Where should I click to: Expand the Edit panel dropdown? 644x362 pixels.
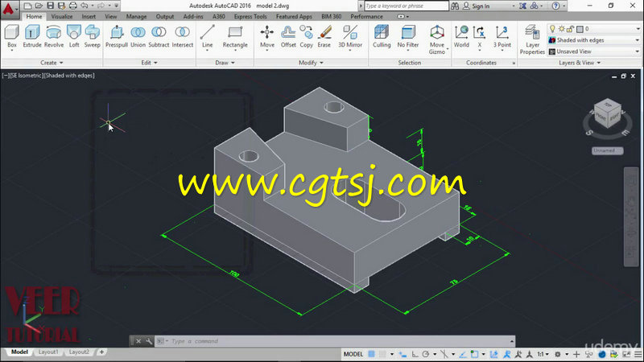[x=149, y=63]
